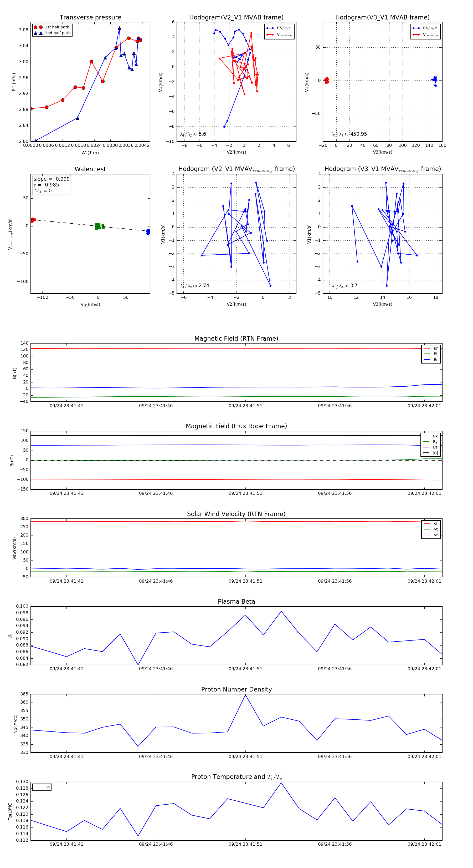The width and height of the screenshot is (473, 868).
Task: Select the 'Vt' legend entry
Action: coord(431,529)
